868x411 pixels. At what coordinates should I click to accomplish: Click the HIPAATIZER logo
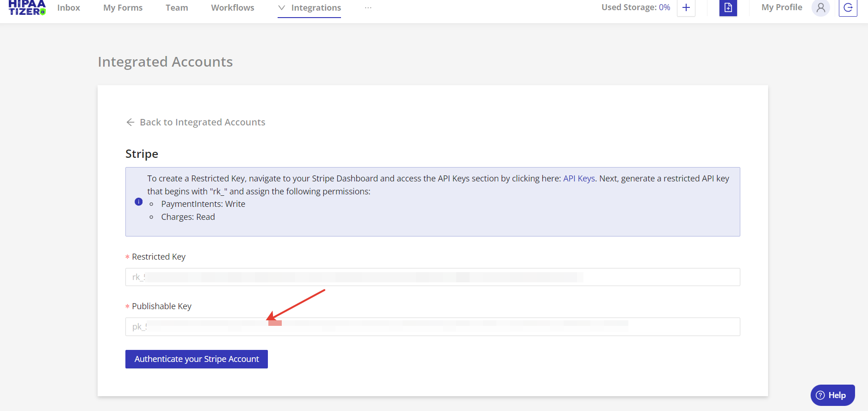[27, 7]
